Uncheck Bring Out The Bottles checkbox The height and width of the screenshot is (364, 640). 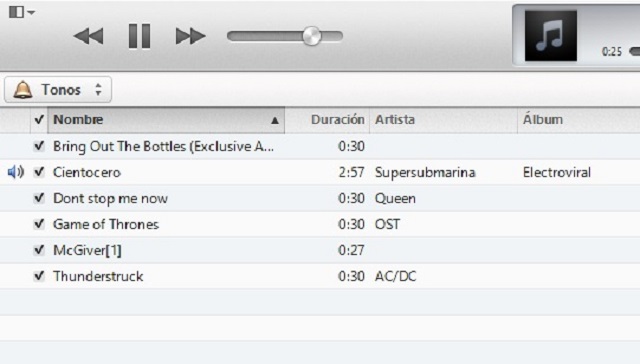[39, 146]
